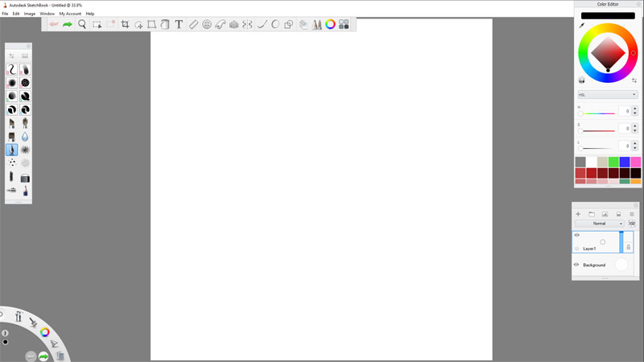Turn on Symmetry tool
The width and height of the screenshot is (644, 362).
point(247,25)
